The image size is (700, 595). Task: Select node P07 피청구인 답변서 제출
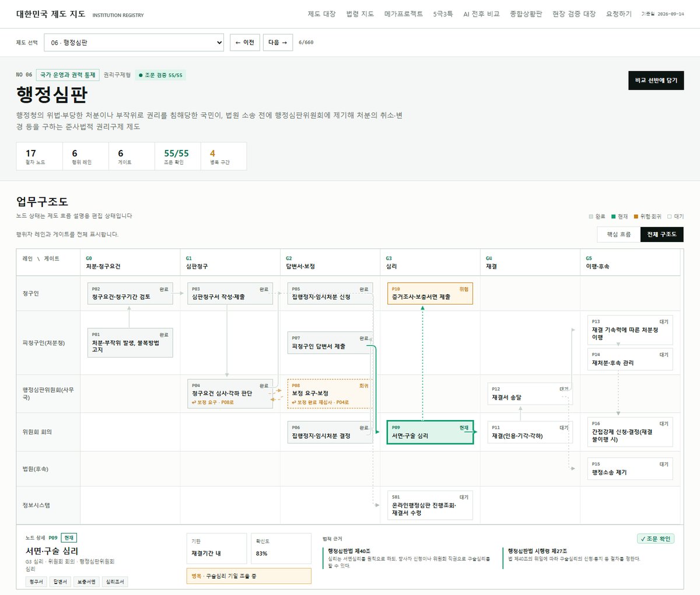click(x=330, y=343)
